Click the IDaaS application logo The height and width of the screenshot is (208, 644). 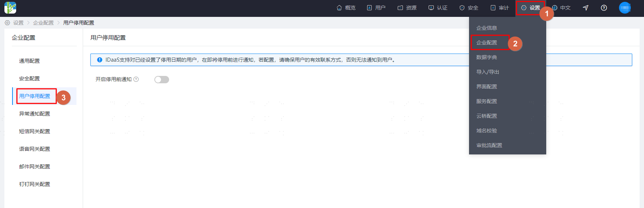tap(10, 8)
